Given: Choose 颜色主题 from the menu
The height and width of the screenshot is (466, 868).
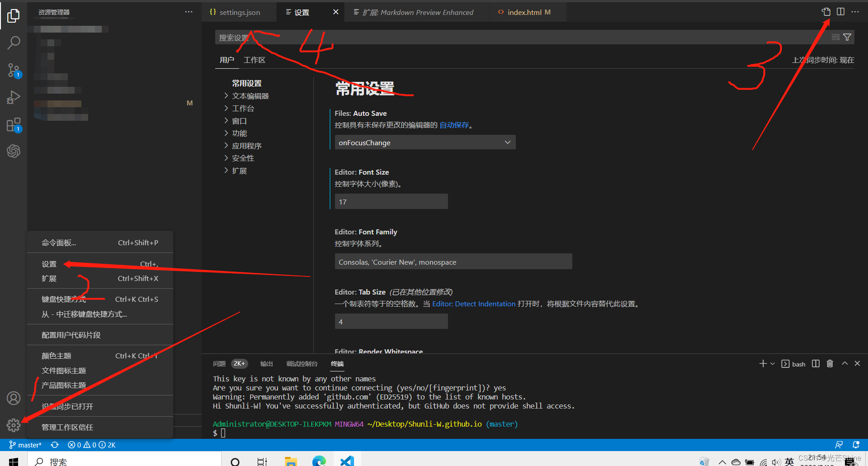Looking at the screenshot, I should click(x=100, y=356).
